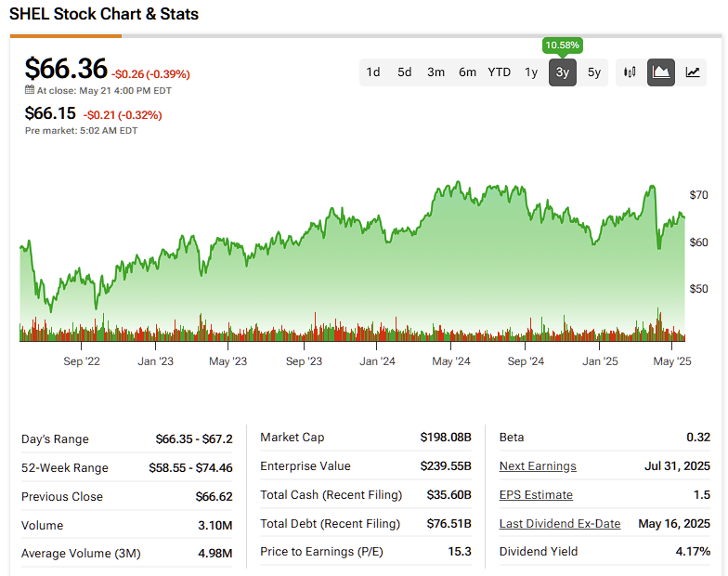Viewport: 728px width, 576px height.
Task: Click the May '25 axis label
Action: 672,360
